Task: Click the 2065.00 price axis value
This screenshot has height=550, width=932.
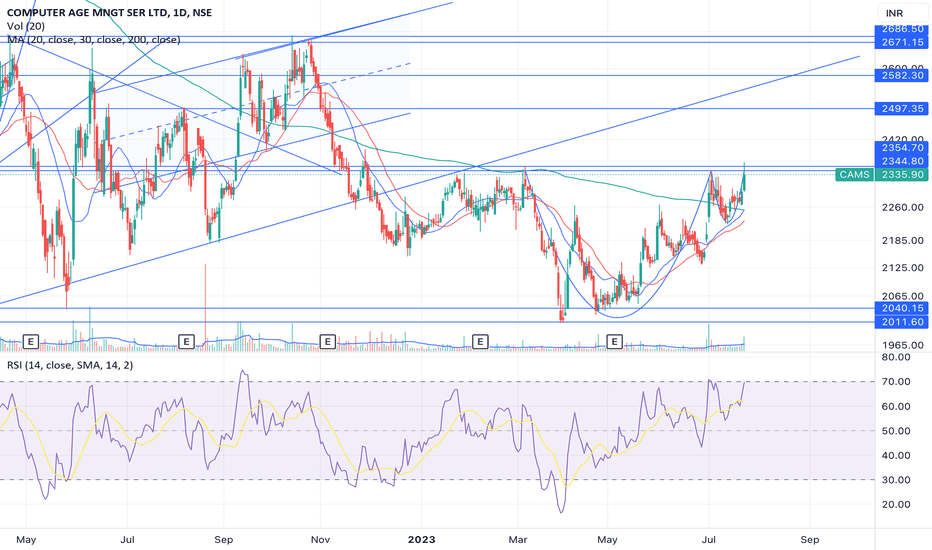Action: [x=902, y=296]
